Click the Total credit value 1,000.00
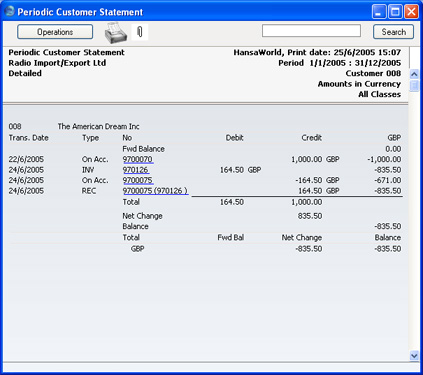Image resolution: width=423 pixels, height=375 pixels. coord(307,202)
